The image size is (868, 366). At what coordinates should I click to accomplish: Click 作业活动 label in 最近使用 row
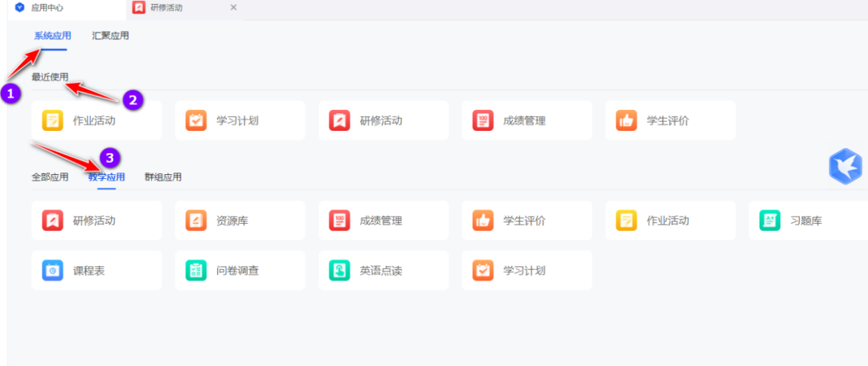coord(94,120)
